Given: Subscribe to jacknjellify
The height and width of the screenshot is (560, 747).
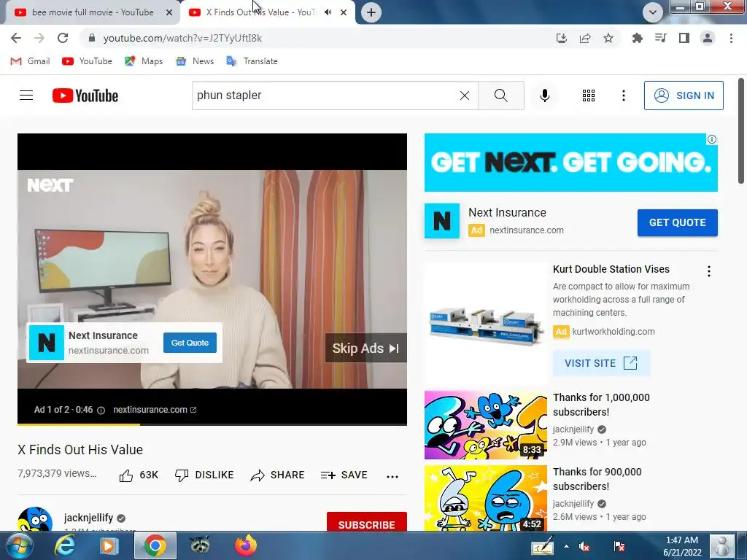Looking at the screenshot, I should 366,522.
